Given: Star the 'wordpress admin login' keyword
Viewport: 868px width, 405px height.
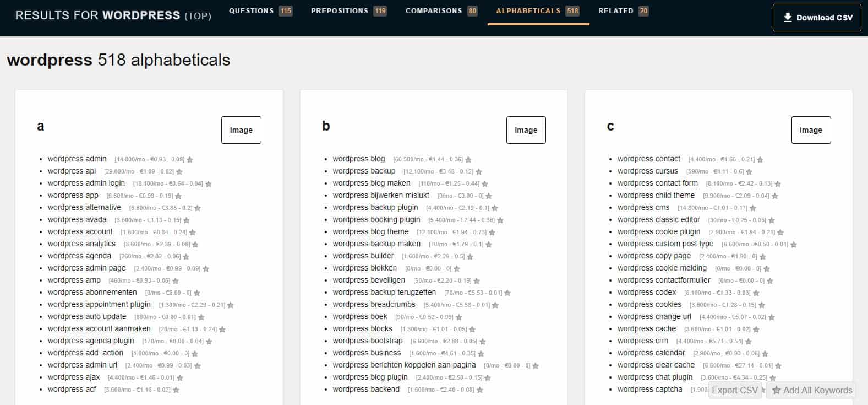Looking at the screenshot, I should 209,184.
